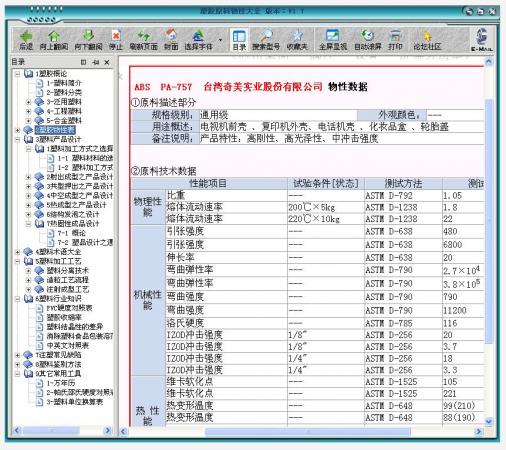
Task: Expand the 5-合金塑料 node
Action: (29, 120)
